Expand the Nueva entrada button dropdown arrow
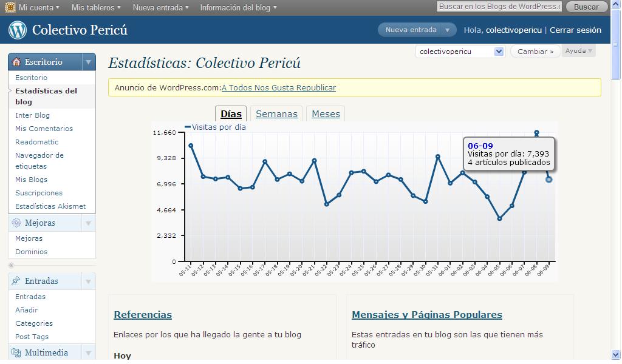The width and height of the screenshot is (622, 364). [448, 30]
